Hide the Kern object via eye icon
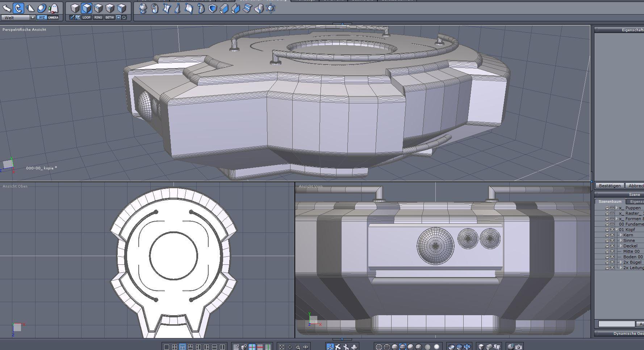Screen dimensions: 644x350 click(x=612, y=235)
